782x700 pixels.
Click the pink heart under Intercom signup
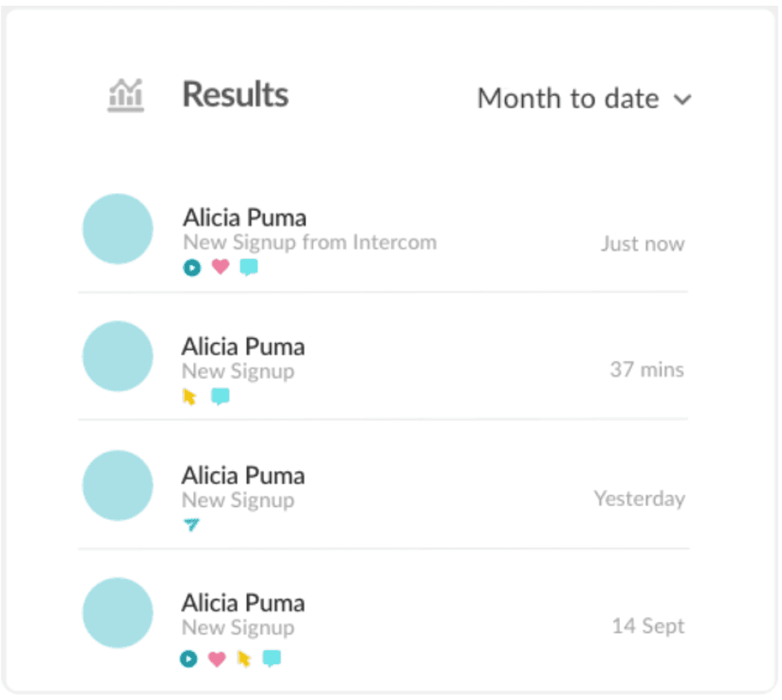tap(221, 267)
